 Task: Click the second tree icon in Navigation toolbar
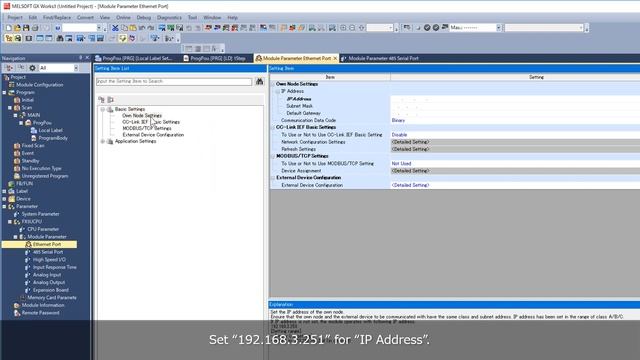20,68
